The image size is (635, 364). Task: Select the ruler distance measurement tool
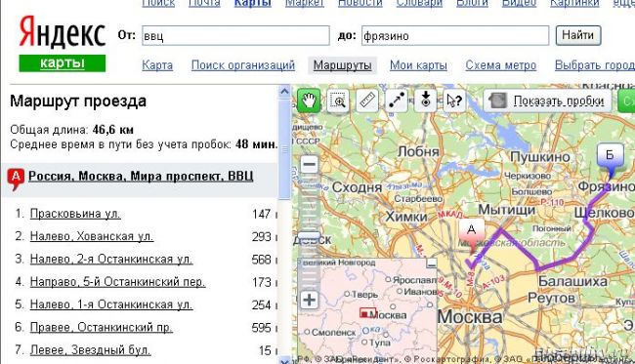[x=367, y=101]
